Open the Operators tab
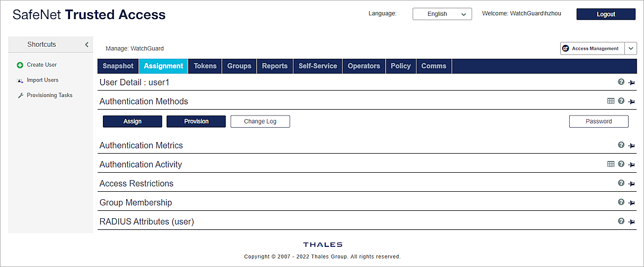644x267 pixels. pyautogui.click(x=364, y=66)
